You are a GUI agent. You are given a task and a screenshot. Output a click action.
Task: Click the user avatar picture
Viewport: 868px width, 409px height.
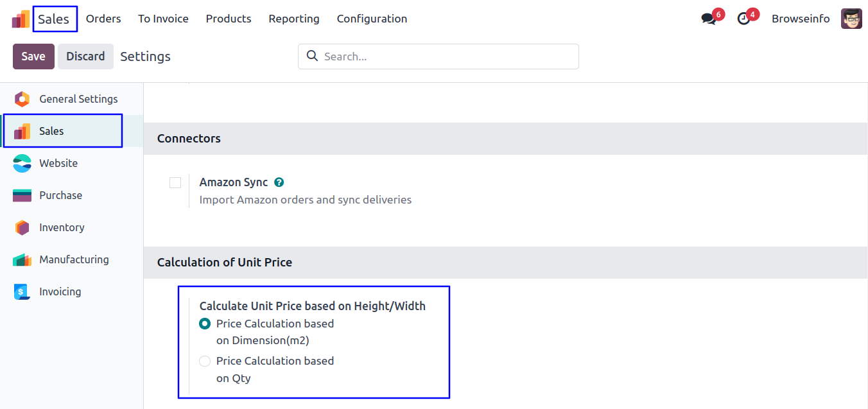pyautogui.click(x=851, y=19)
